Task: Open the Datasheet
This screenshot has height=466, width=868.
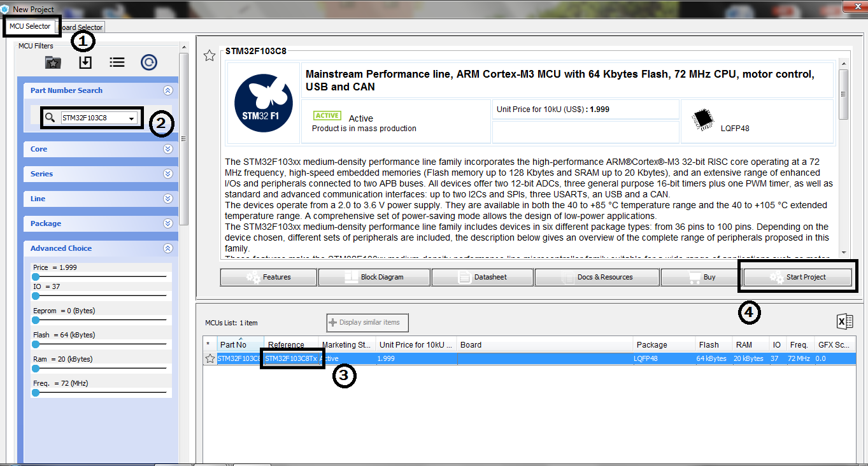Action: click(x=482, y=277)
